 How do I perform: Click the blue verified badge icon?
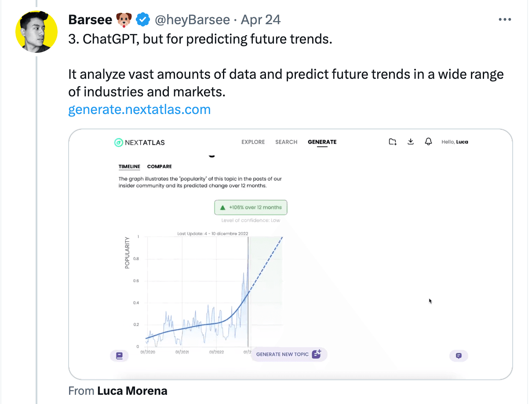(x=142, y=20)
